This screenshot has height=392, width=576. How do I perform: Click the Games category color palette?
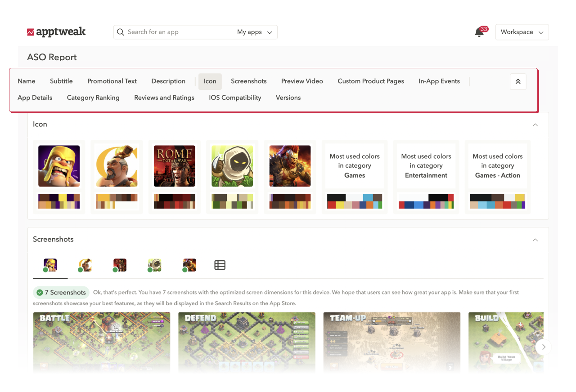355,201
